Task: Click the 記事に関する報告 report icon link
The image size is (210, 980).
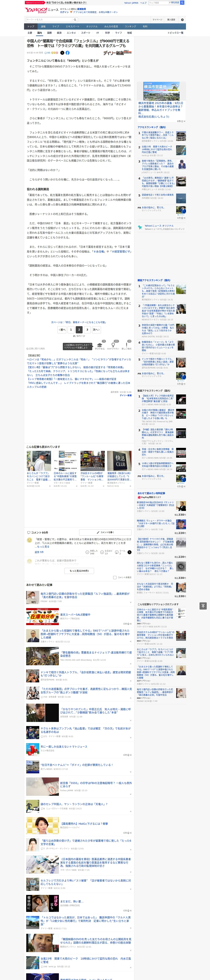Action: click(36, 349)
